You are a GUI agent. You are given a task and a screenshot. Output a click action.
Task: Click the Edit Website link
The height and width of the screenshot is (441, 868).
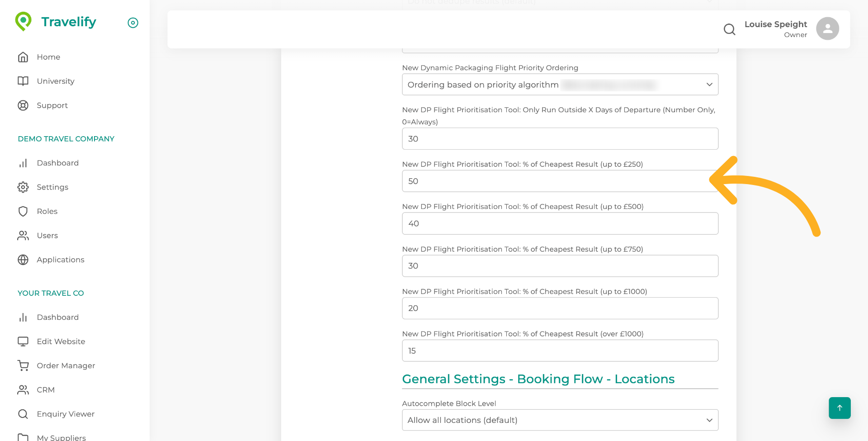pos(61,341)
